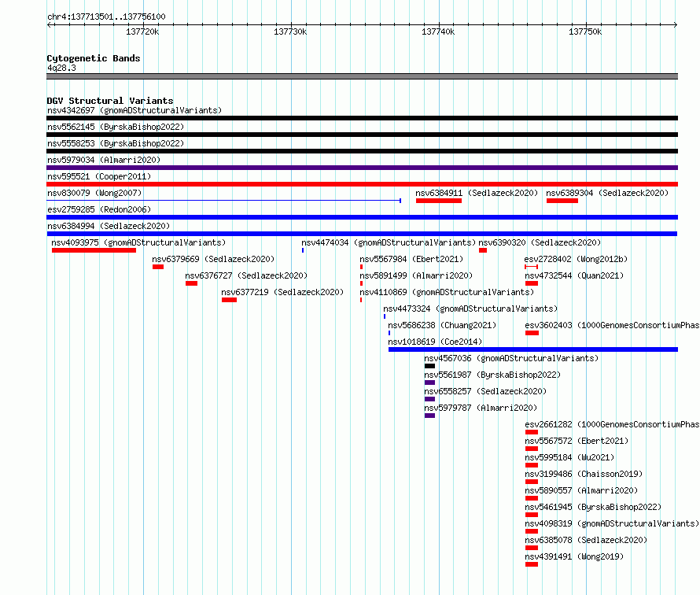Viewport: 700px width, 595px height.
Task: Click the nsv4732544 Quan2021 label
Action: click(x=574, y=275)
